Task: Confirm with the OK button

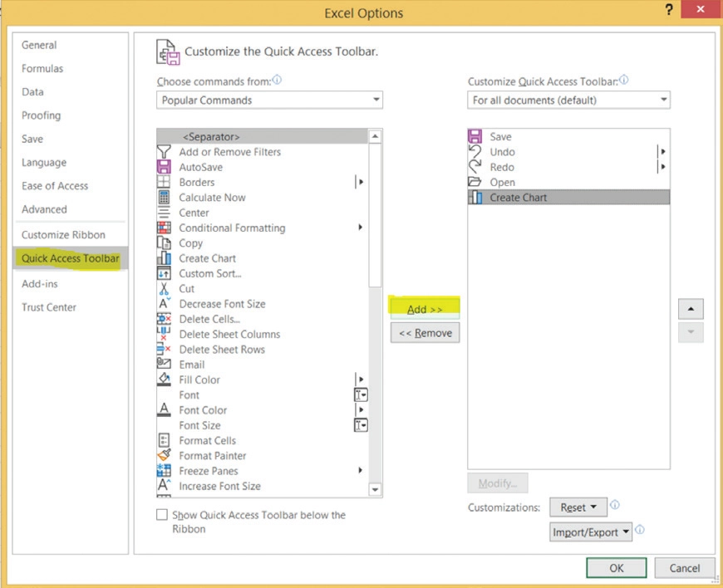Action: pyautogui.click(x=617, y=568)
